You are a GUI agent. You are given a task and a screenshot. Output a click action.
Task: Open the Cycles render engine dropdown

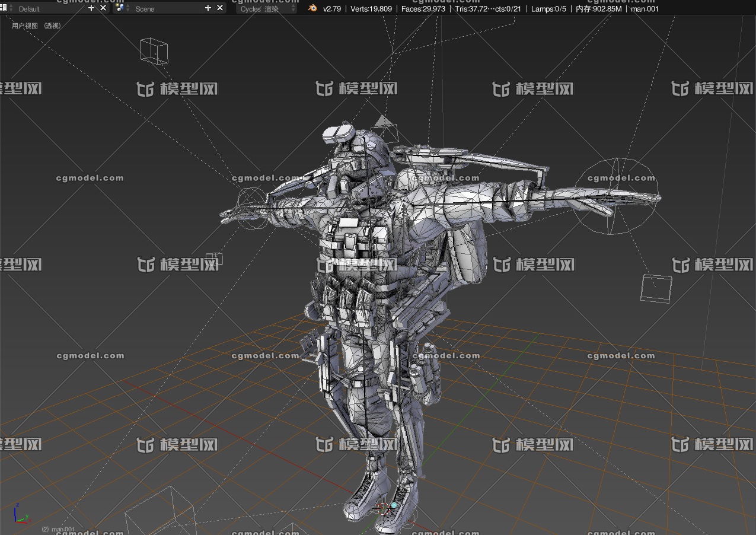266,8
